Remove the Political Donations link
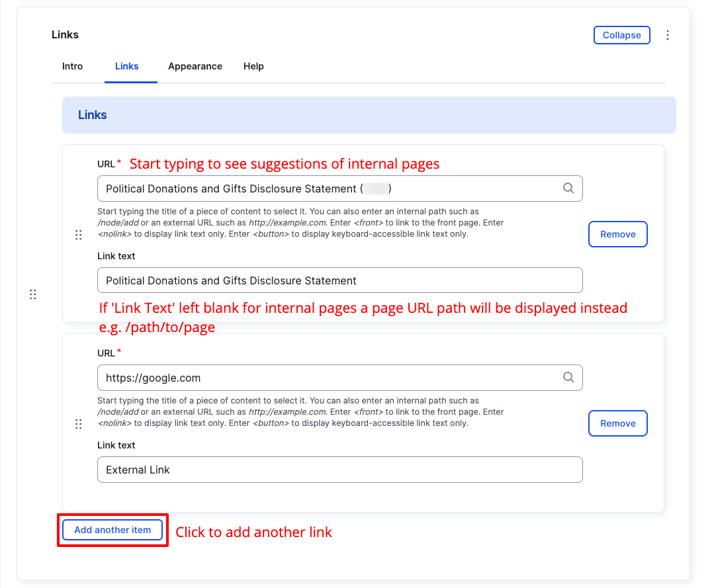The height and width of the screenshot is (588, 716). click(x=617, y=234)
